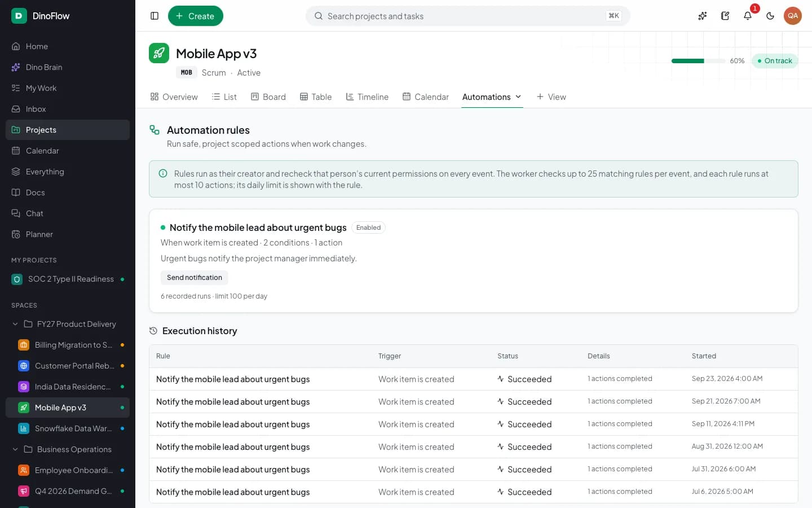This screenshot has width=812, height=508.
Task: Open the execution run from Sep 21, 2026
Action: pyautogui.click(x=474, y=401)
